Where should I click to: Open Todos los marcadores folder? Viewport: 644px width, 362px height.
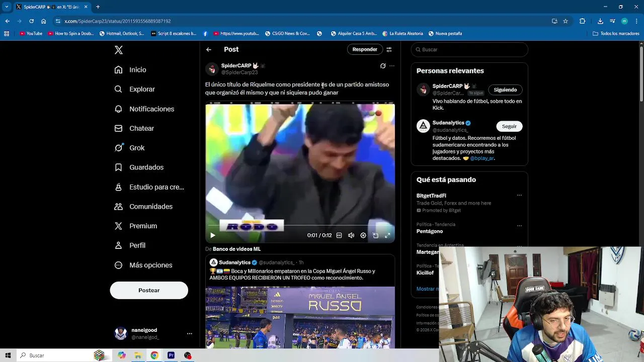click(616, 34)
